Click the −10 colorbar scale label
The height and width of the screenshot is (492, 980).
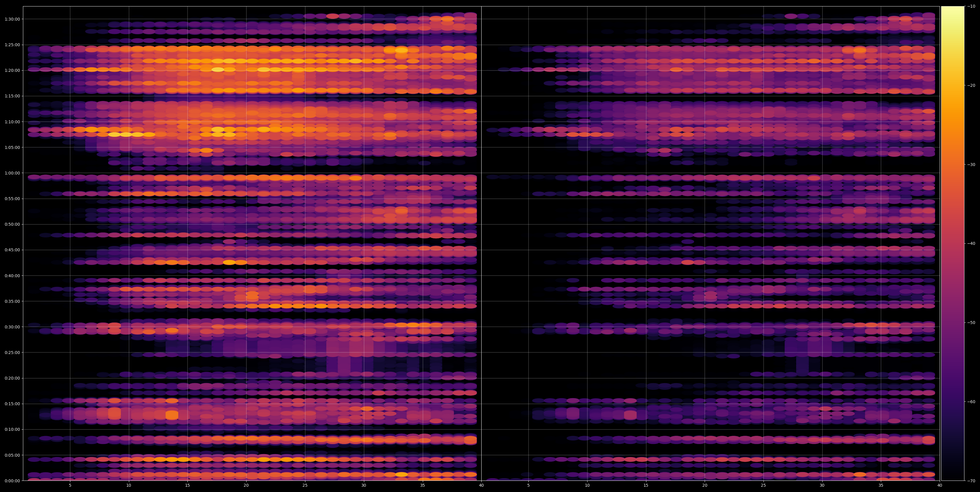pyautogui.click(x=971, y=6)
